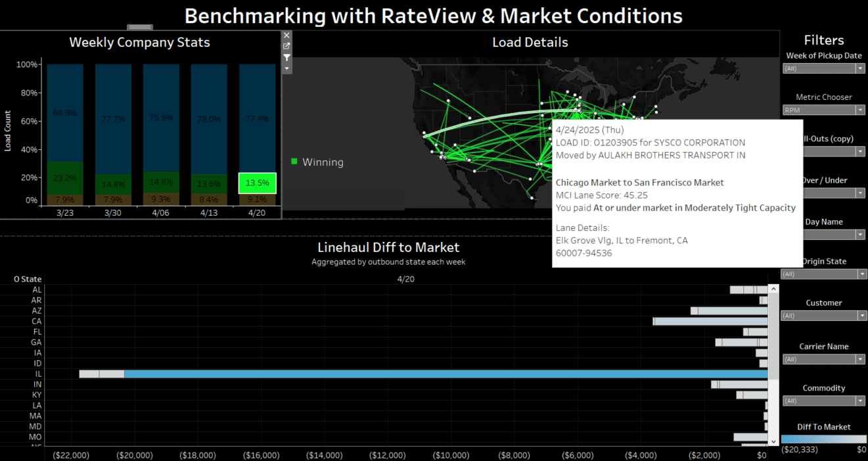Select the 23.2% green segment for 3/23
Viewport: 868px width, 461px height.
coord(64,178)
